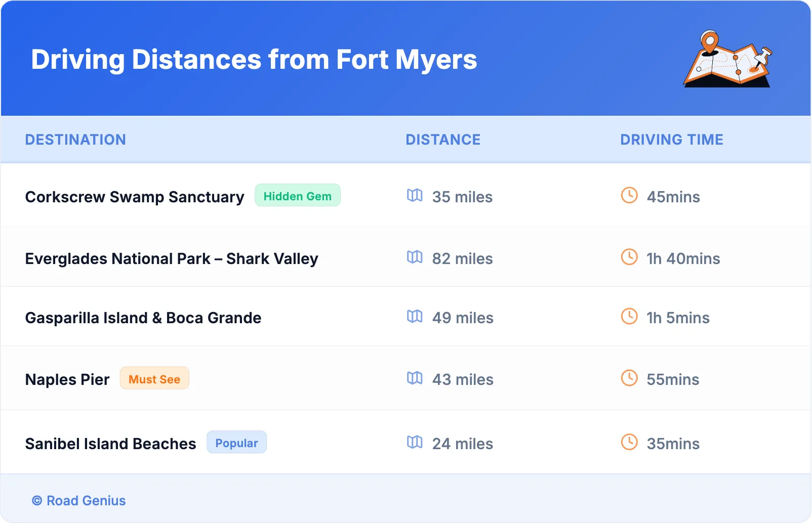Click the 1h 5mins driving time
The image size is (812, 523).
tap(678, 318)
